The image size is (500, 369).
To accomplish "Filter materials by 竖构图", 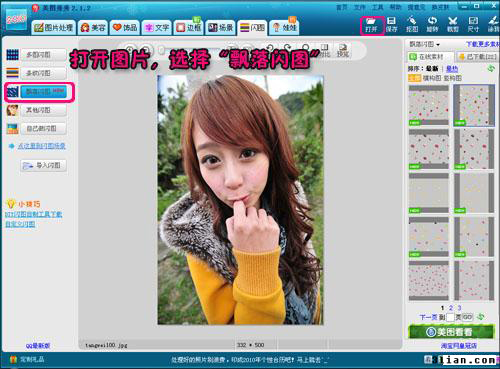I will 452,78.
